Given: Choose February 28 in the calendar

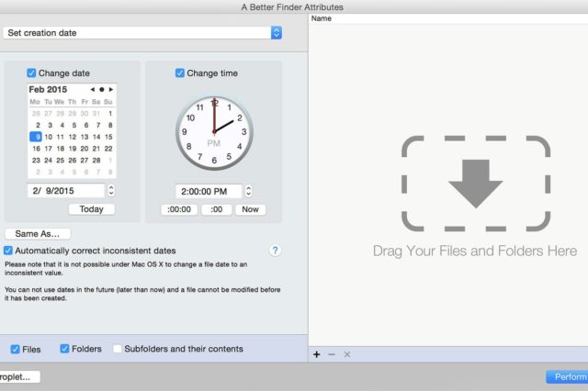Looking at the screenshot, I should point(96,161).
